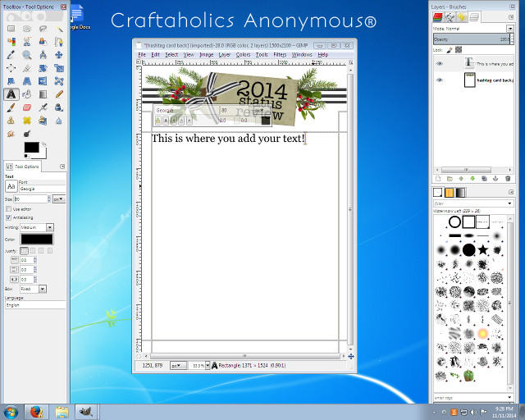Select the Paintbrush tool
The width and height of the screenshot is (525, 420).
pos(11,107)
